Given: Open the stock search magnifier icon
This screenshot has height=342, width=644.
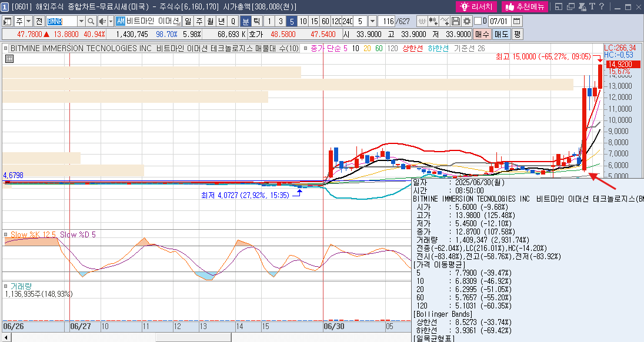Looking at the screenshot, I should (x=91, y=21).
